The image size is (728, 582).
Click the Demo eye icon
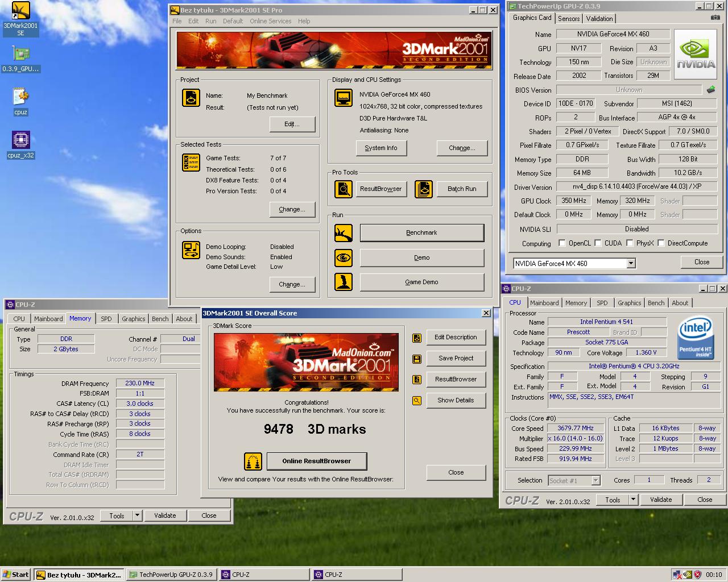click(x=344, y=257)
